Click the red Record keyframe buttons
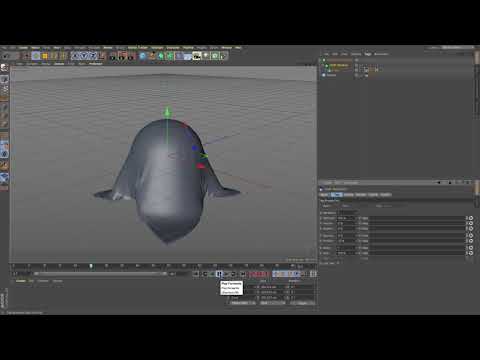 [x=259, y=274]
